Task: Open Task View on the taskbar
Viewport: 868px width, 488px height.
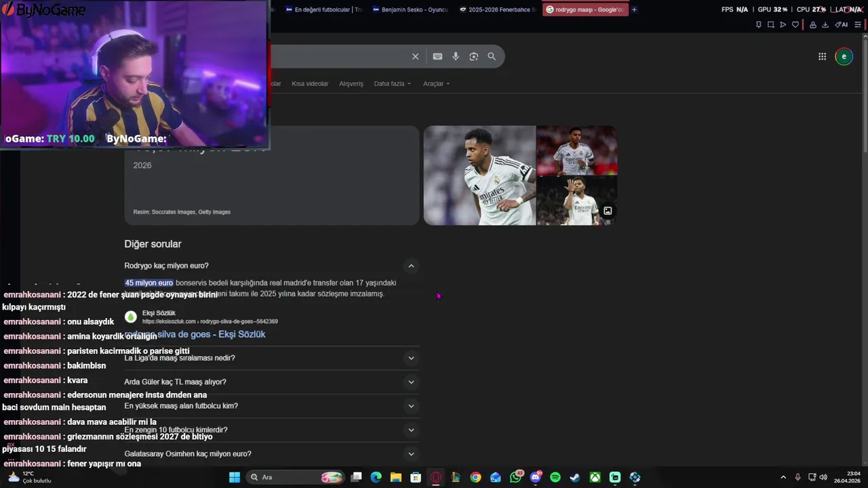Action: point(356,477)
